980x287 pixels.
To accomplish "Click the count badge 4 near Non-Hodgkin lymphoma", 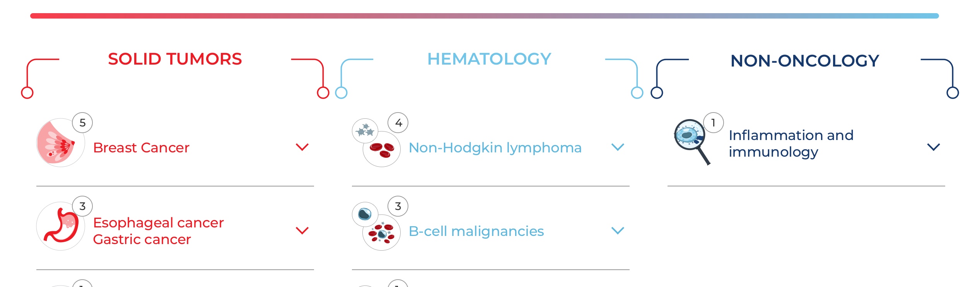I will (x=398, y=123).
